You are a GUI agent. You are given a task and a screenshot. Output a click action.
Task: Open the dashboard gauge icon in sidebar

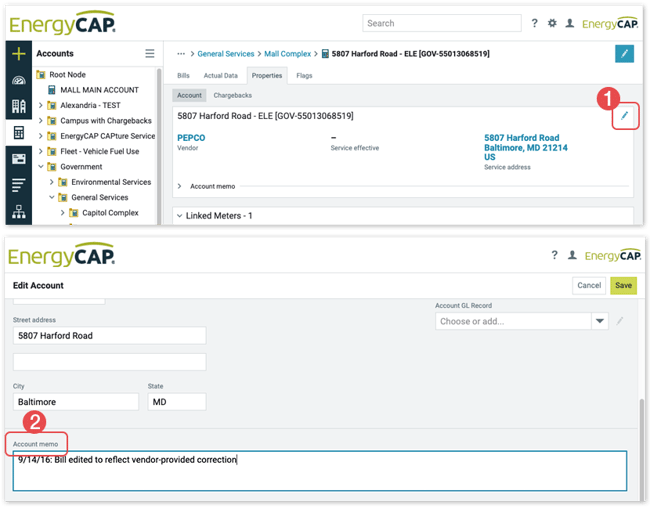[18, 80]
